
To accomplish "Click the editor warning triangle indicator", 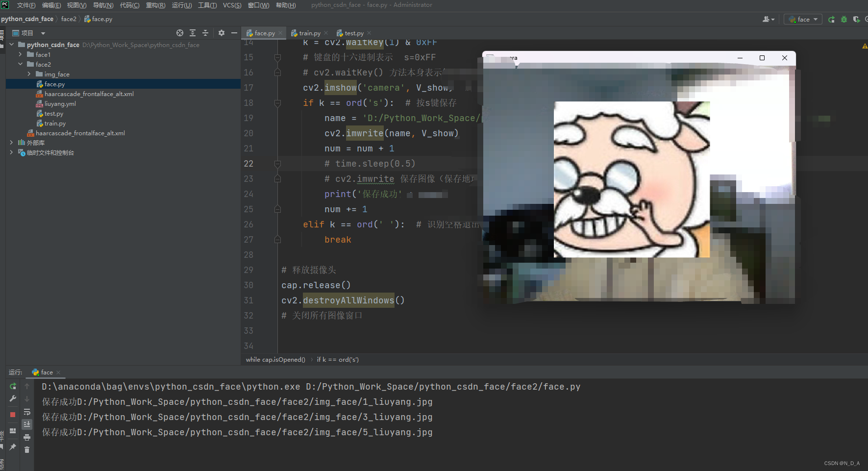I will 865,46.
